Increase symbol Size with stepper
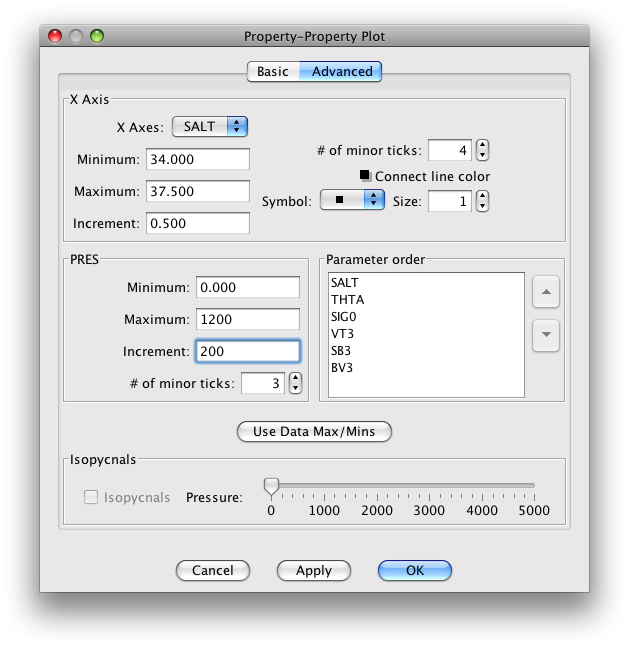This screenshot has width=629, height=647. tap(482, 196)
